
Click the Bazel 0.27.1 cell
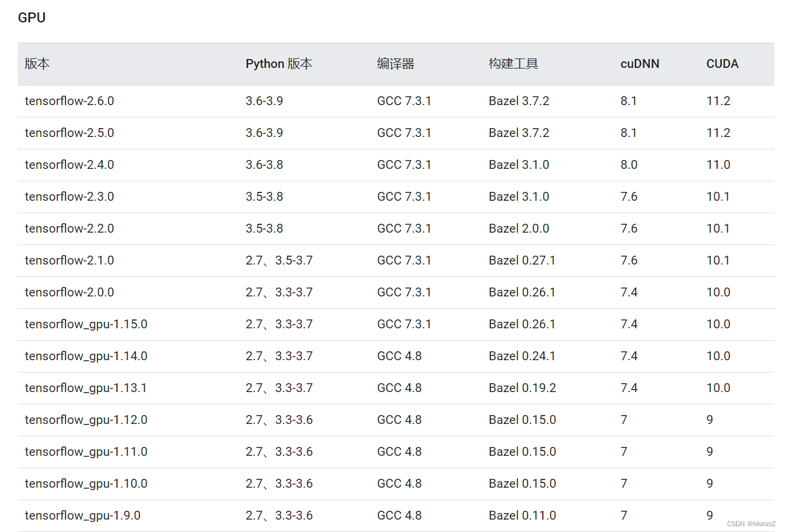tap(522, 260)
